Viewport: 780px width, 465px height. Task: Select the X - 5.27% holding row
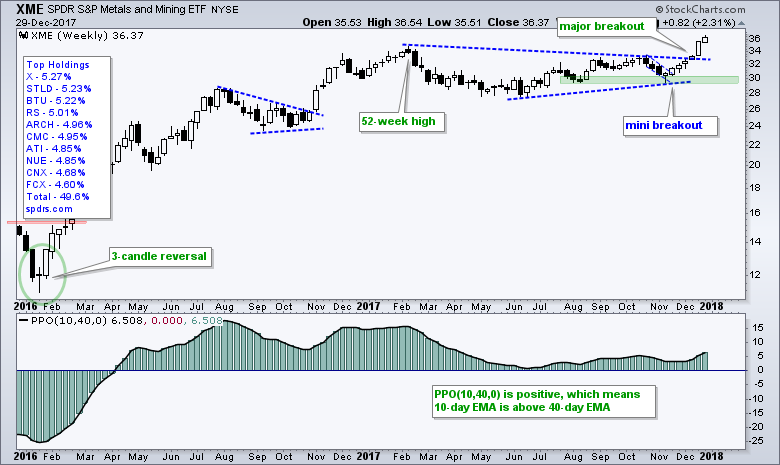click(x=49, y=77)
